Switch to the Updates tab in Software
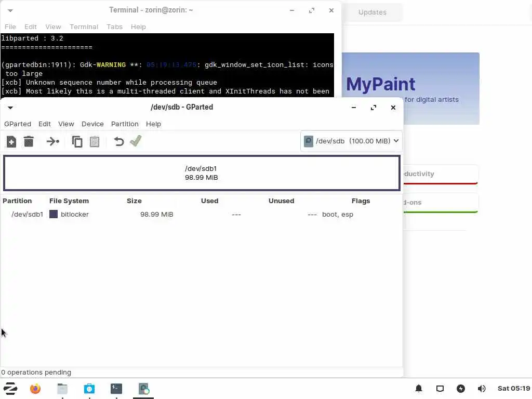The width and height of the screenshot is (532, 399). tap(373, 12)
